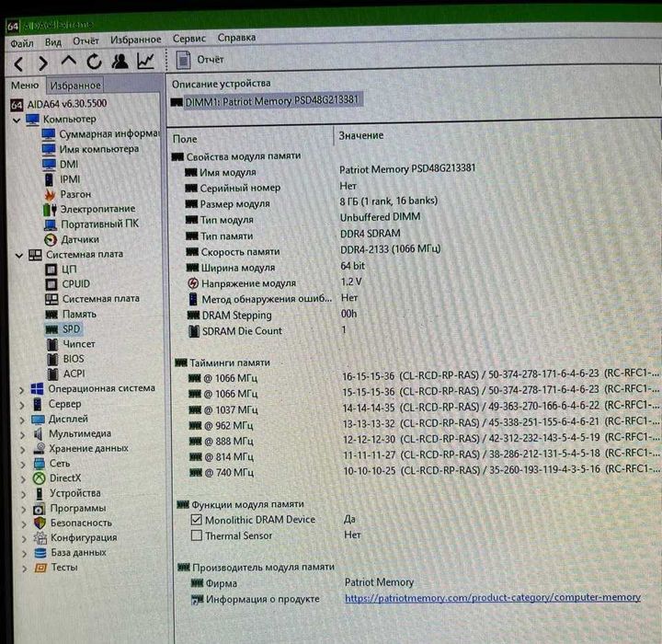This screenshot has width=662, height=644.
Task: Open the Вид menu
Action: click(53, 42)
